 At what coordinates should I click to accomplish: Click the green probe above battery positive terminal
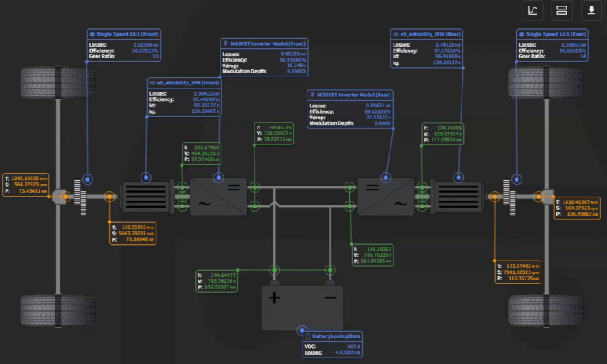pyautogui.click(x=274, y=270)
